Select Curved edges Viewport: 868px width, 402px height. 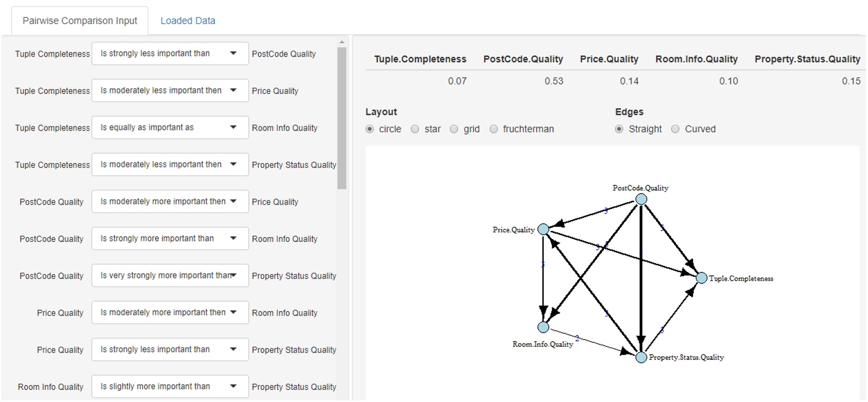pos(675,129)
